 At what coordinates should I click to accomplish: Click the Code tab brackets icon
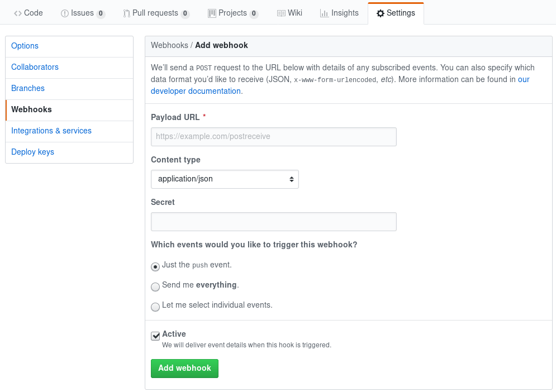(18, 13)
